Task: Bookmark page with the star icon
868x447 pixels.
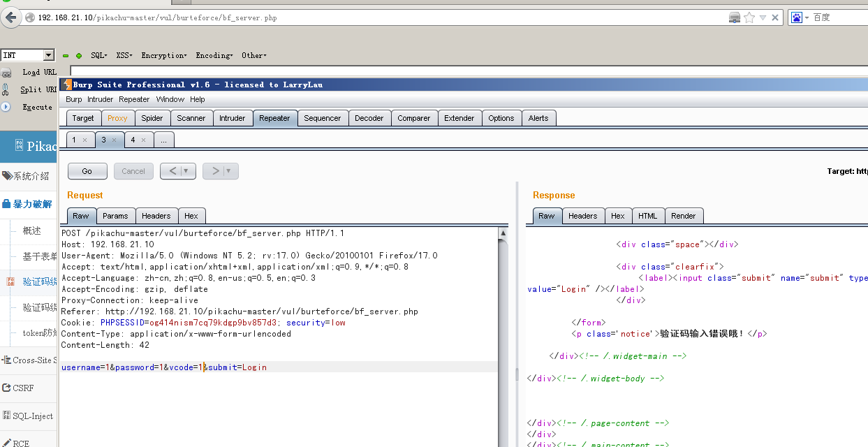Action: 749,17
